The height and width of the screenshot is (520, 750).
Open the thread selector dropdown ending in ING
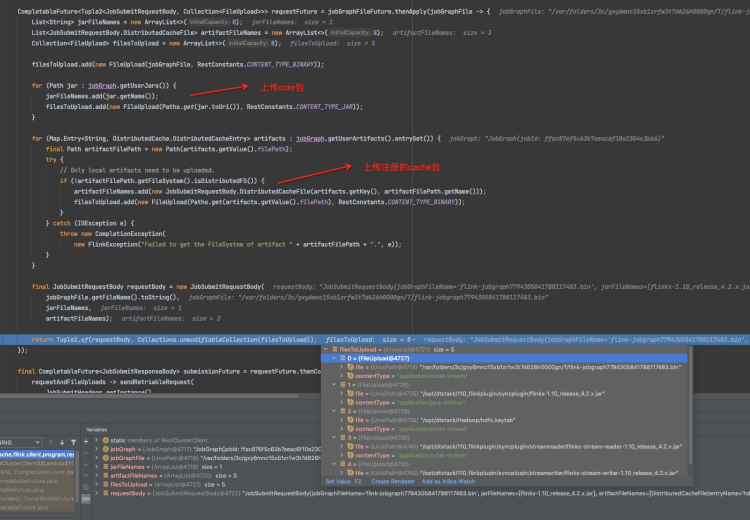click(x=21, y=443)
